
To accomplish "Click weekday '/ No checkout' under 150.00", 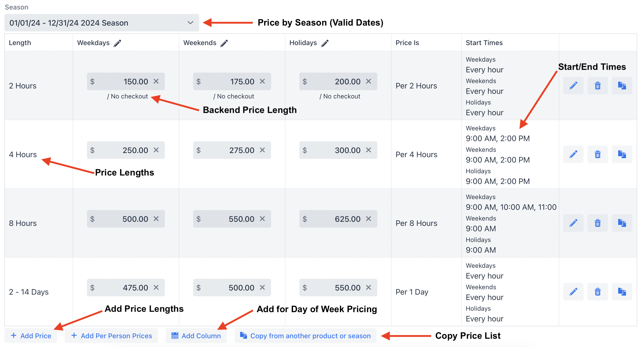I will 127,96.
